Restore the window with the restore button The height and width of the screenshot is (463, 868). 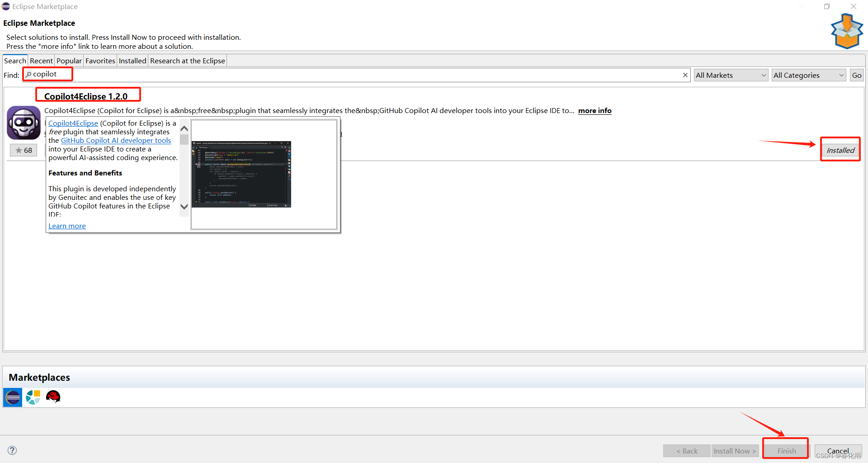coord(827,6)
